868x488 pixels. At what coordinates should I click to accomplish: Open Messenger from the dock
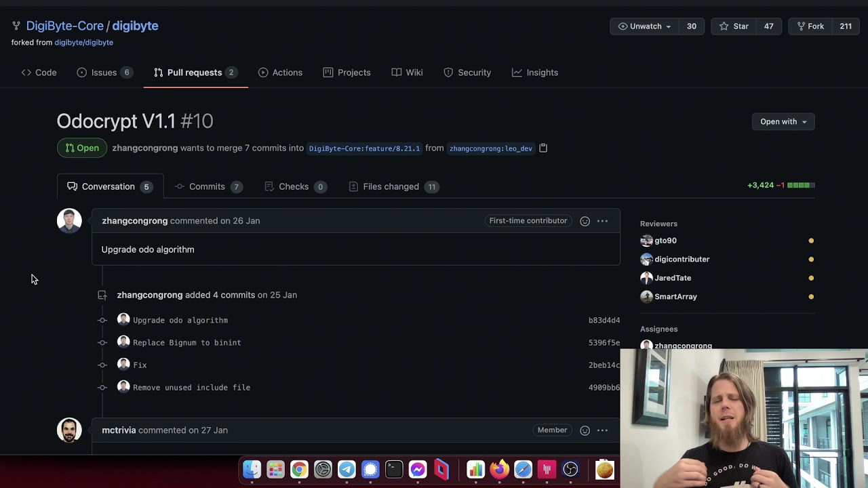pyautogui.click(x=418, y=469)
